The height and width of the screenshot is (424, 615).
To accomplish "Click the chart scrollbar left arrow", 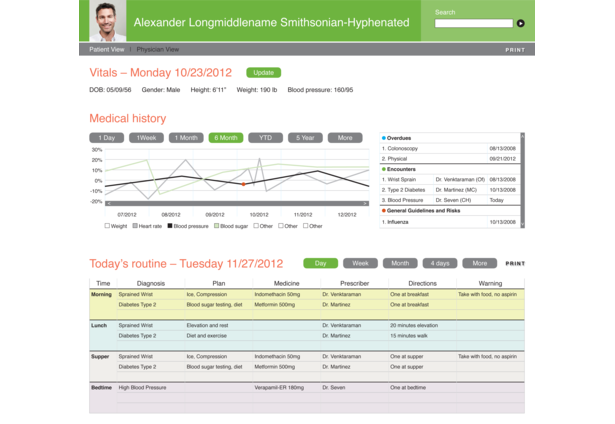I will pos(108,204).
